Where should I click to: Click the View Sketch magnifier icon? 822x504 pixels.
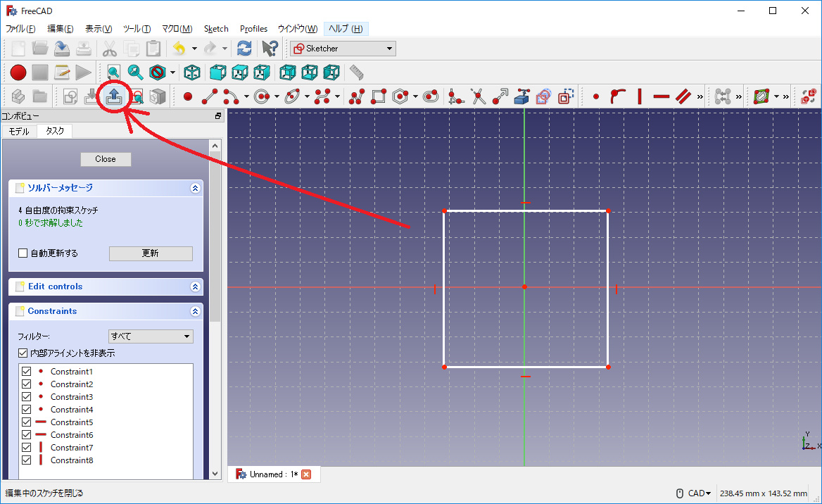[137, 97]
